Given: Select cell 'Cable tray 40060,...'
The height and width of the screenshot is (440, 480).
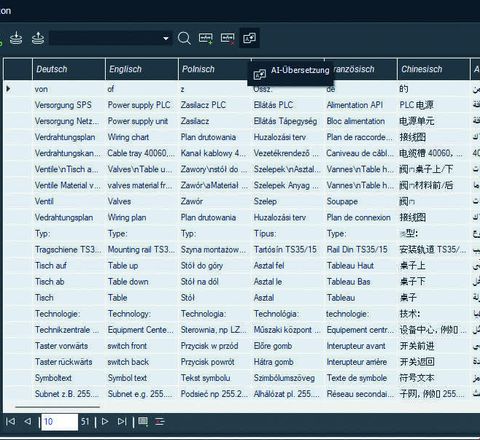Looking at the screenshot, I should click(142, 153).
